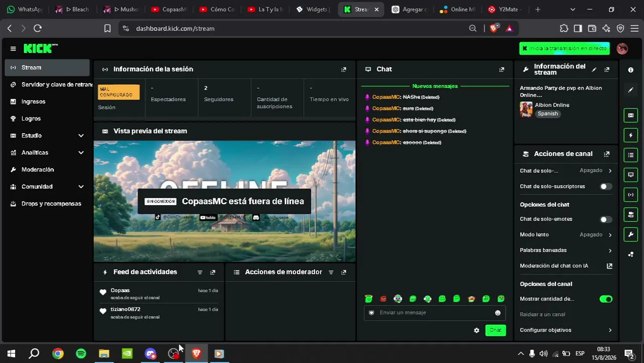Image resolution: width=644 pixels, height=363 pixels.
Task: Open Logros in the sidebar
Action: click(x=47, y=118)
